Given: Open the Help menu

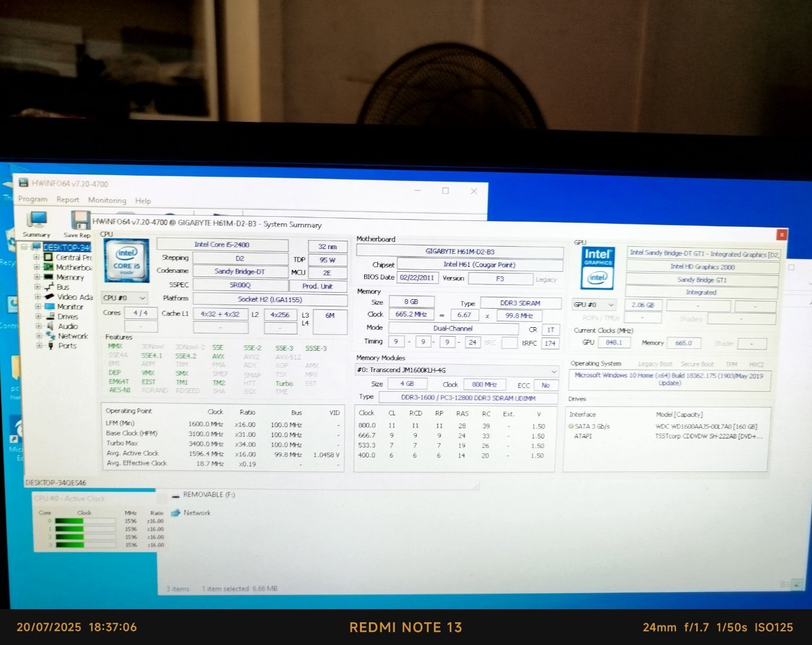Looking at the screenshot, I should click(x=143, y=201).
